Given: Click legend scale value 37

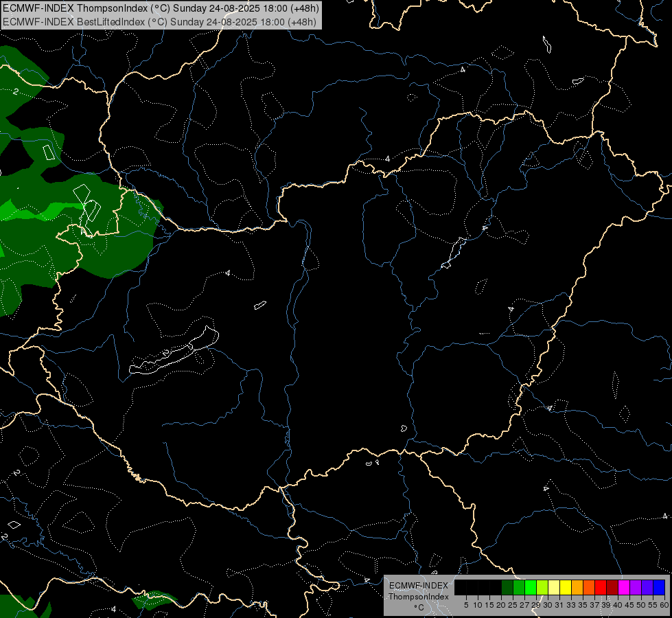Looking at the screenshot, I should coord(594,605).
